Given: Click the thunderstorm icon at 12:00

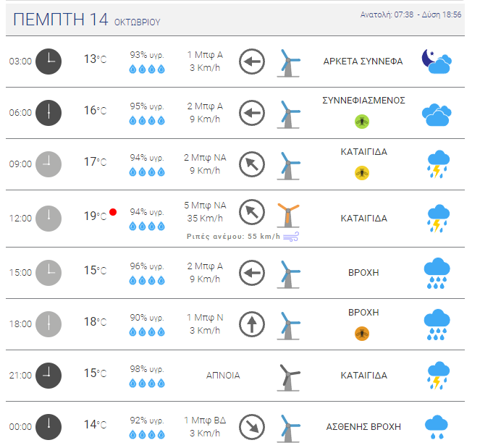Looking at the screenshot, I should pyautogui.click(x=438, y=219).
